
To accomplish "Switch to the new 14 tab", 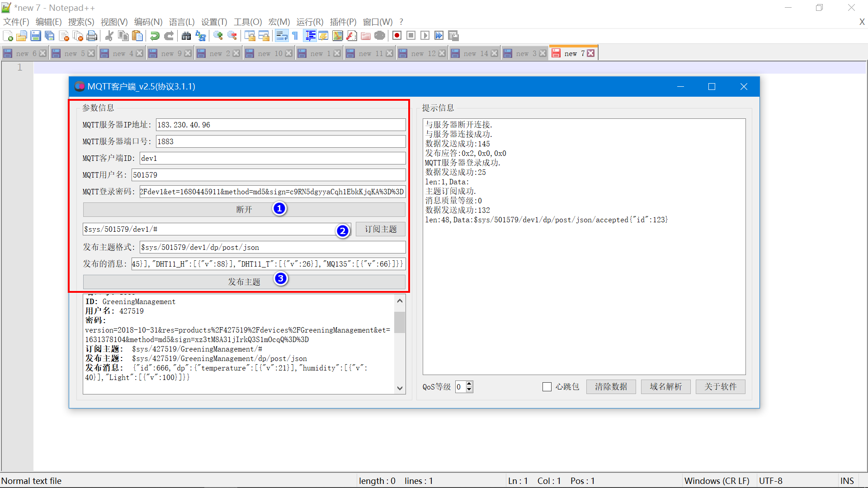I will [475, 53].
